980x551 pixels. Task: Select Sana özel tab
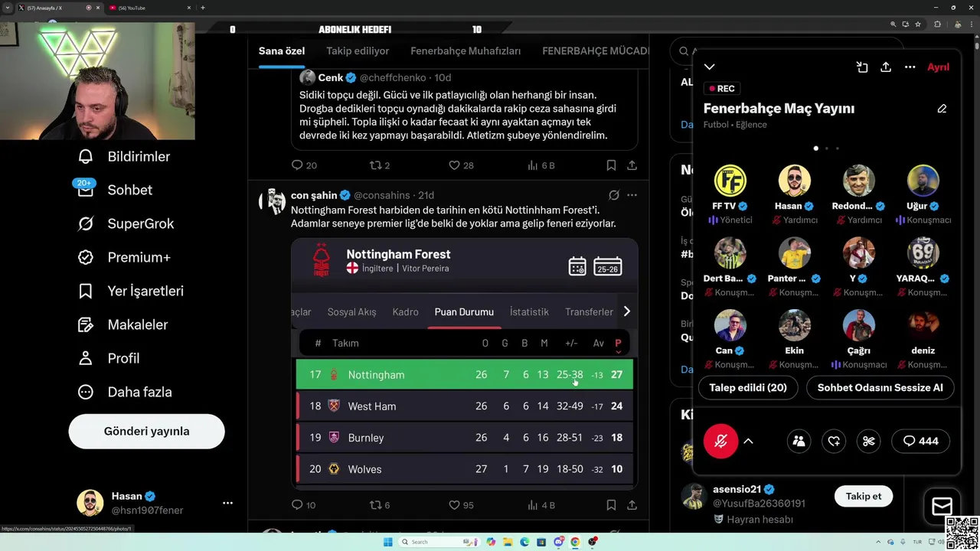coord(282,51)
